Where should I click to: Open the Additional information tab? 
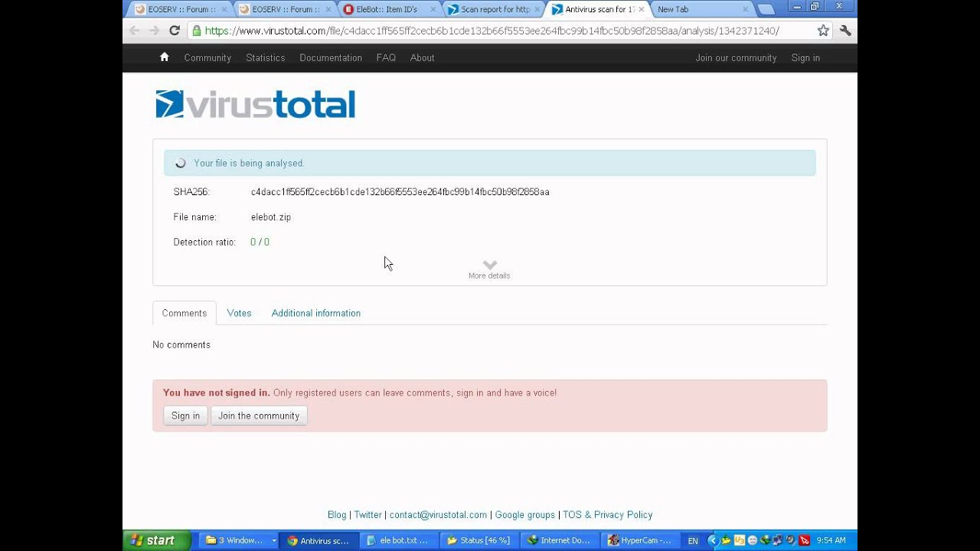[316, 313]
